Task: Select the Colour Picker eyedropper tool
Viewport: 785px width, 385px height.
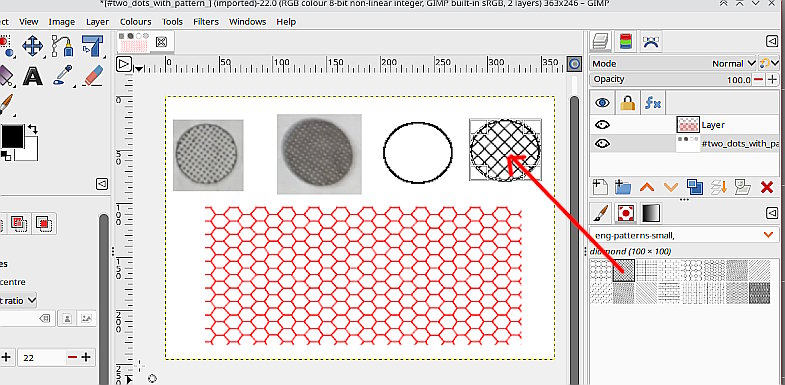Action: (63, 76)
